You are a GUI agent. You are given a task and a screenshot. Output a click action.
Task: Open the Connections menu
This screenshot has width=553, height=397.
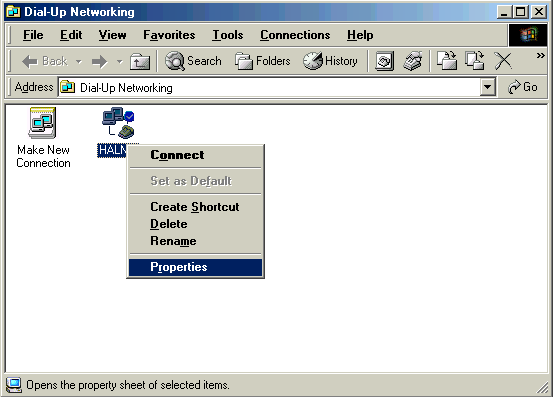295,35
